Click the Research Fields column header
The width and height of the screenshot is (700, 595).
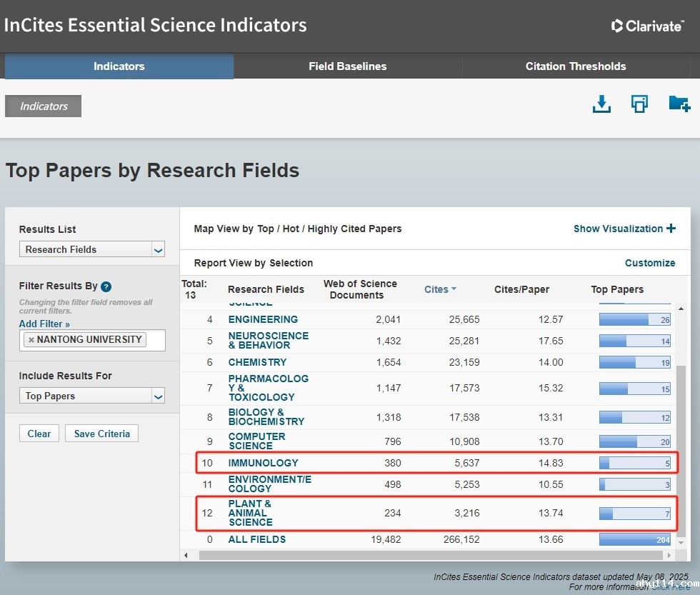coord(266,289)
